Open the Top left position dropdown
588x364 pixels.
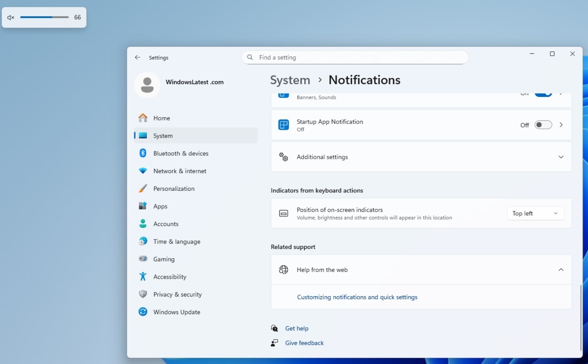point(535,213)
